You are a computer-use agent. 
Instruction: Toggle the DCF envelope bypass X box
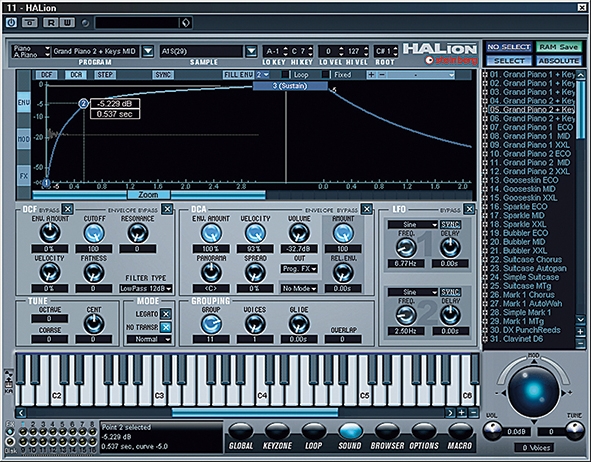[167, 209]
